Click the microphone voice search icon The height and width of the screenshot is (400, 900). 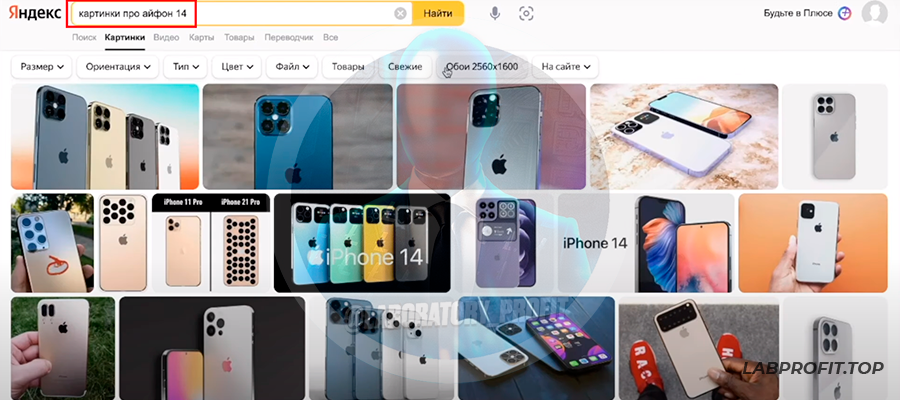[495, 14]
